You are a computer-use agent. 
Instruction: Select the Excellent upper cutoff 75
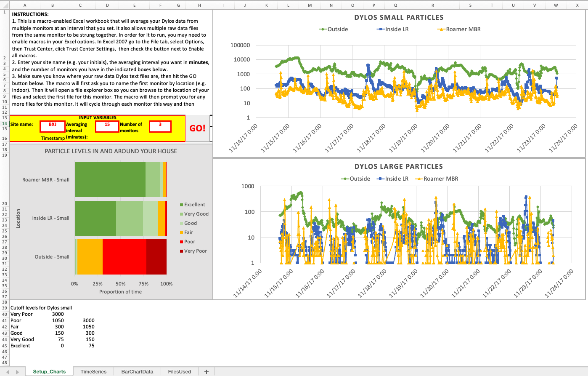pos(92,346)
